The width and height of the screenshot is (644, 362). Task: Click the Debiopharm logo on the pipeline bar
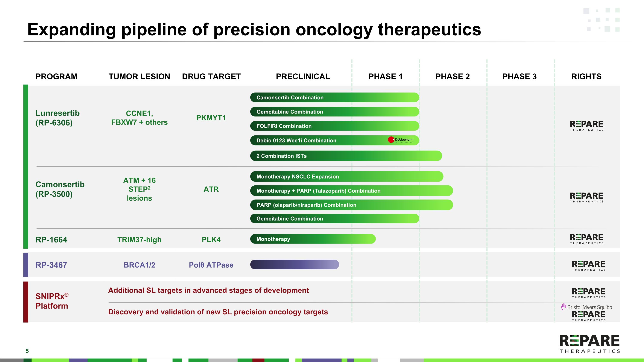point(401,140)
